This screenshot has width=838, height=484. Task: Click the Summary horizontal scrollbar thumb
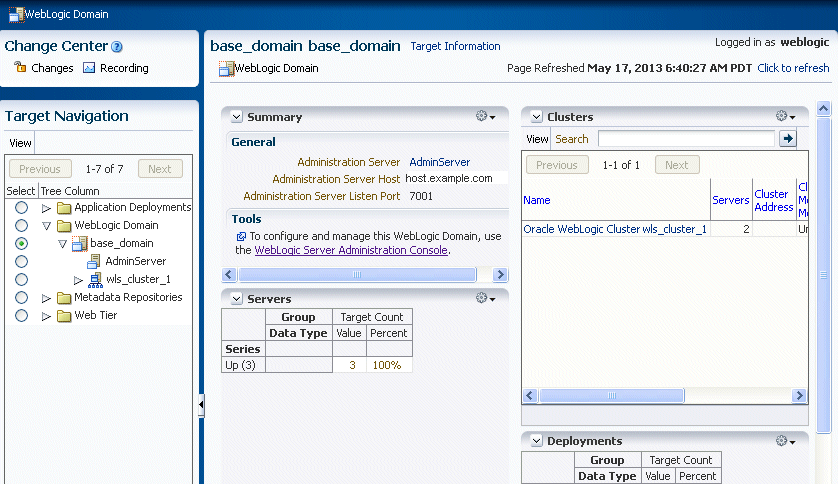[x=357, y=275]
